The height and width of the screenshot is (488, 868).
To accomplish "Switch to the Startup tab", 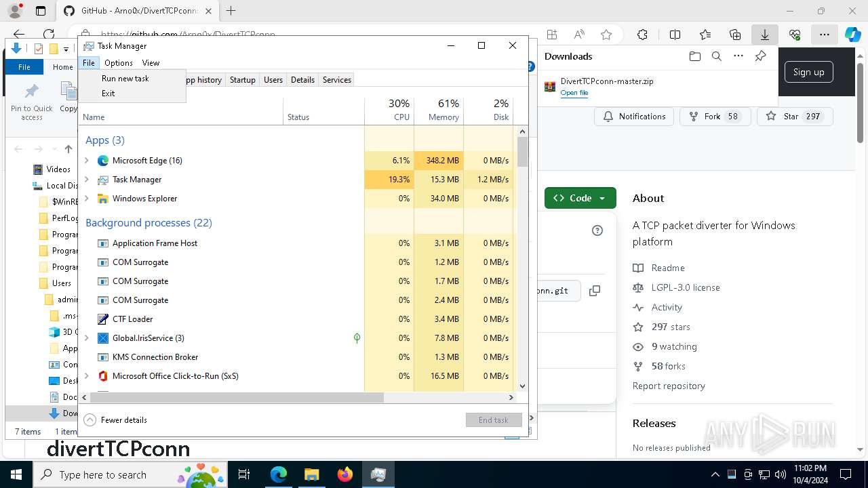I will tap(242, 80).
